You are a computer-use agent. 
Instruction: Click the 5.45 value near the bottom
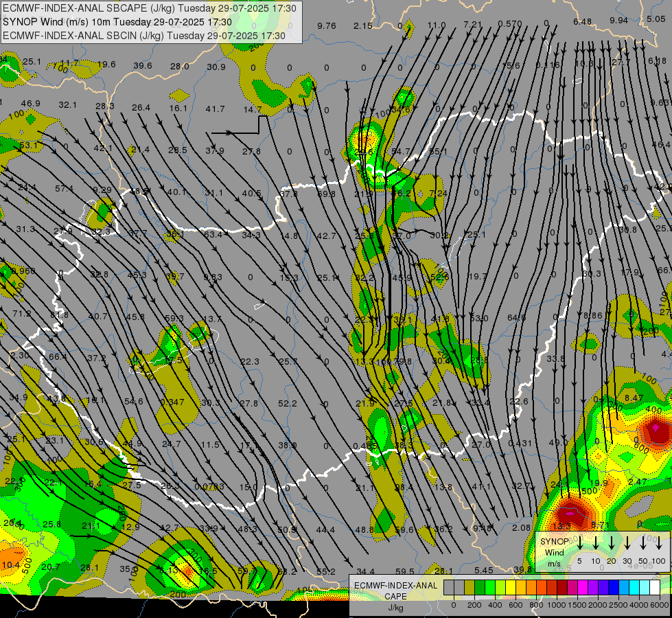point(483,570)
